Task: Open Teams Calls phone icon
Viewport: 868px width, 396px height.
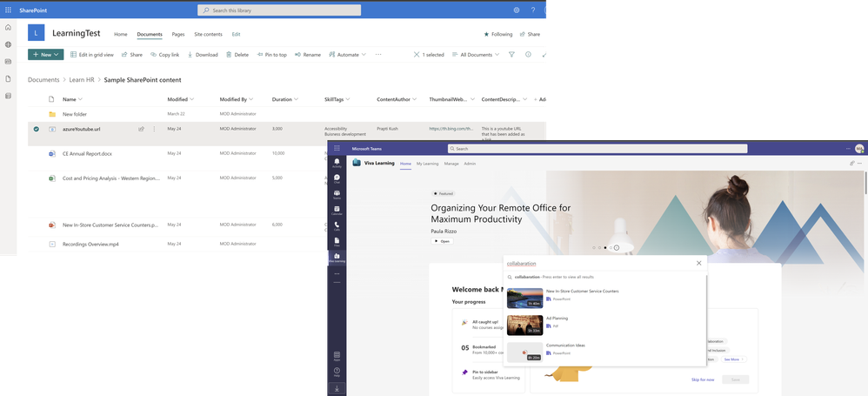Action: point(337,226)
